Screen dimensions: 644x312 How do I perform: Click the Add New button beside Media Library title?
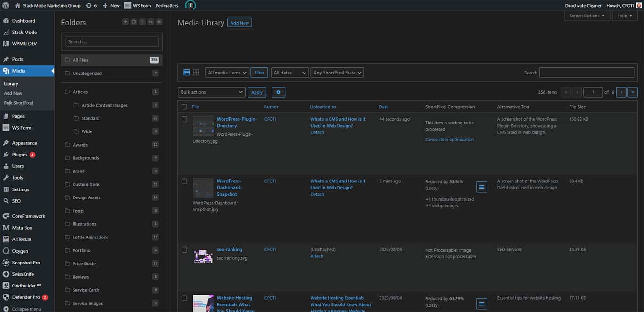[x=239, y=22]
